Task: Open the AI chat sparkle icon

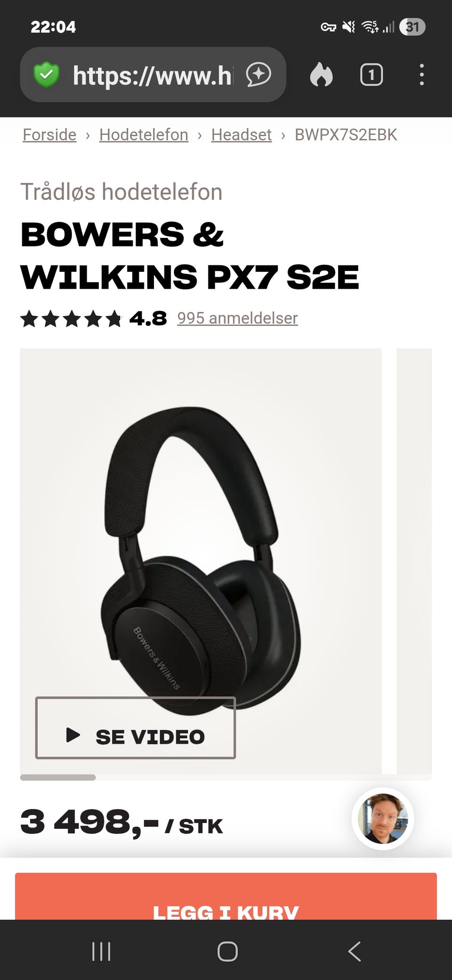Action: (x=258, y=74)
